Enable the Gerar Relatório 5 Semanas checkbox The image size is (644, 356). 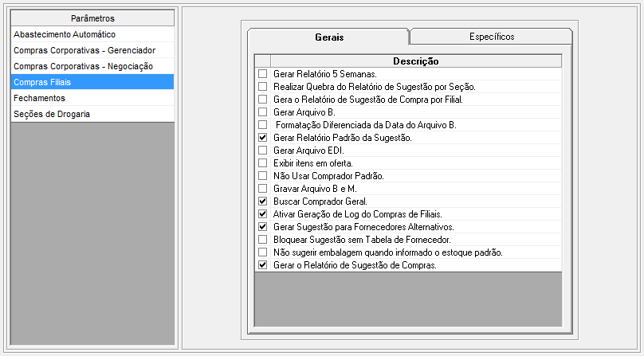tap(262, 74)
